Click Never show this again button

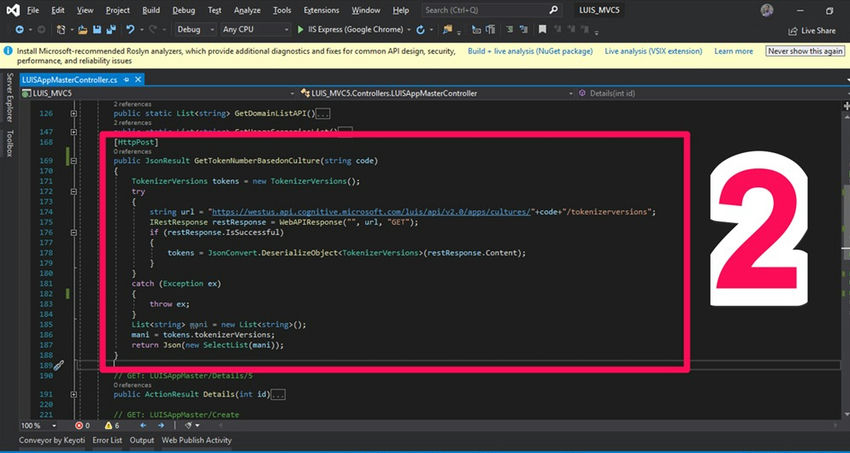pos(804,50)
